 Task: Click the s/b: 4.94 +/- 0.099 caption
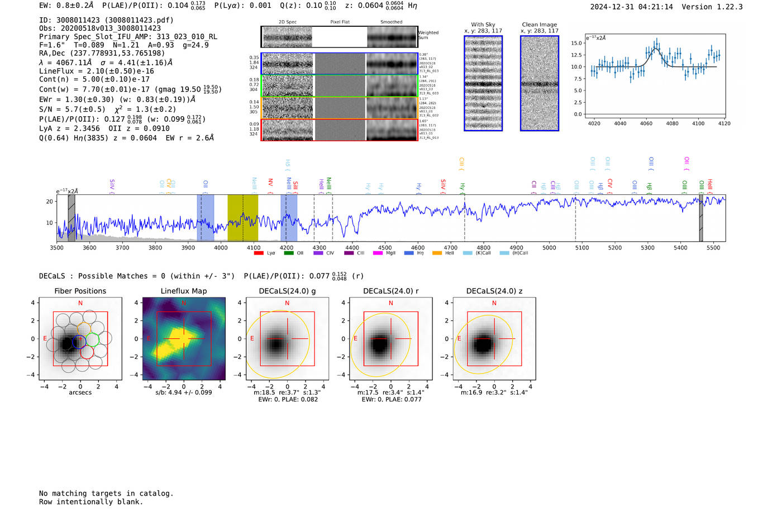tap(184, 392)
